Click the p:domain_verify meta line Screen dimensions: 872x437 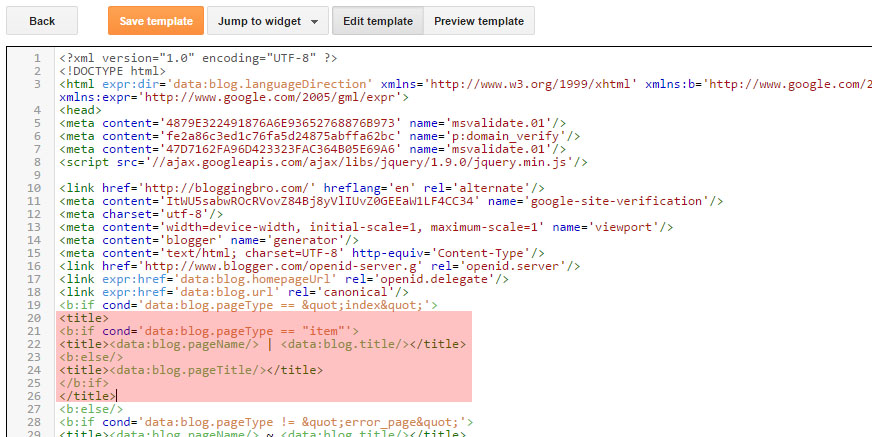pos(320,136)
